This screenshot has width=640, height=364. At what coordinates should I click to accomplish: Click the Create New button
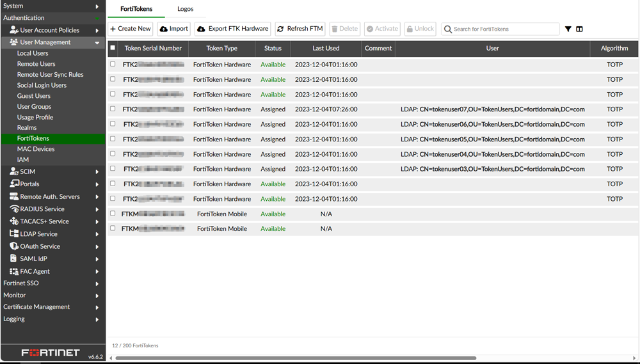[131, 29]
